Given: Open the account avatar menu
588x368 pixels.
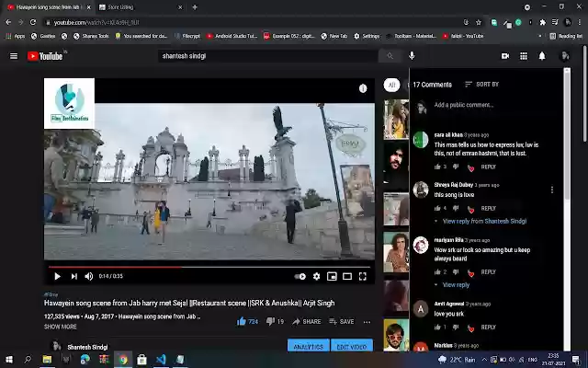Looking at the screenshot, I should point(565,56).
